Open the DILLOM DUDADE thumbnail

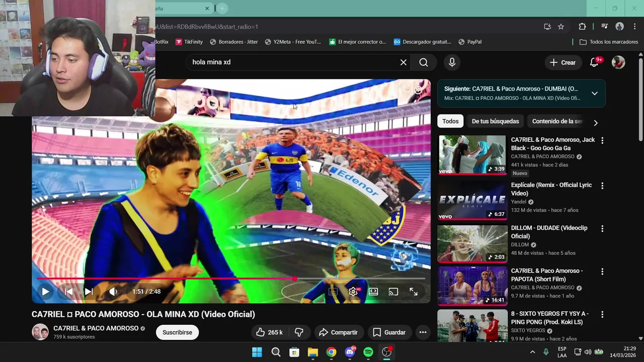click(472, 243)
